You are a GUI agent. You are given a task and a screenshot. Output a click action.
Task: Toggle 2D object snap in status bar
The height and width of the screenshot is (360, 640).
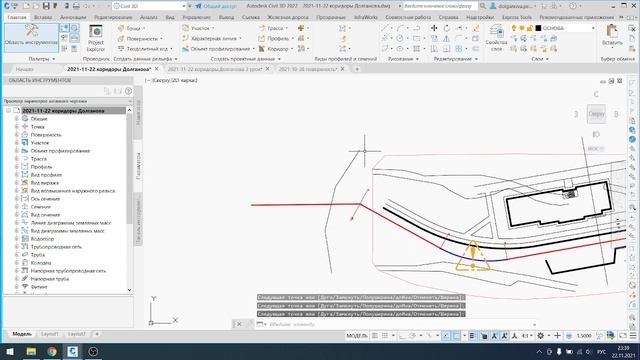click(x=456, y=336)
